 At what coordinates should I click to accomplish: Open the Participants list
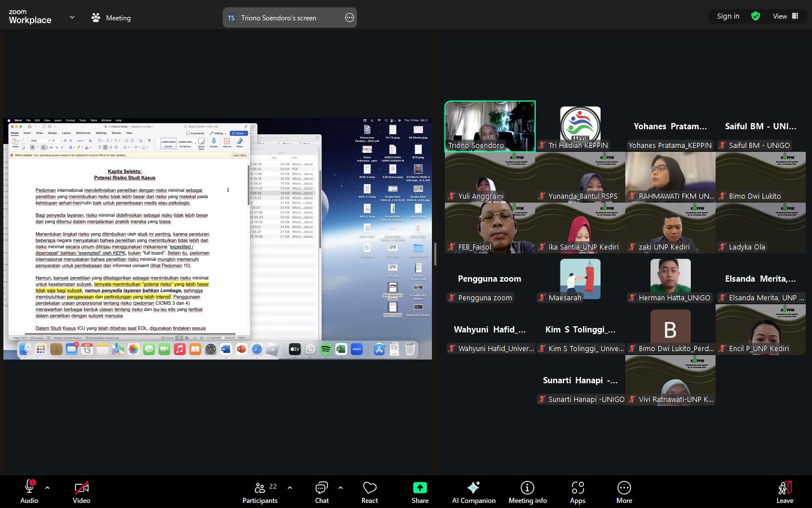coord(260,492)
